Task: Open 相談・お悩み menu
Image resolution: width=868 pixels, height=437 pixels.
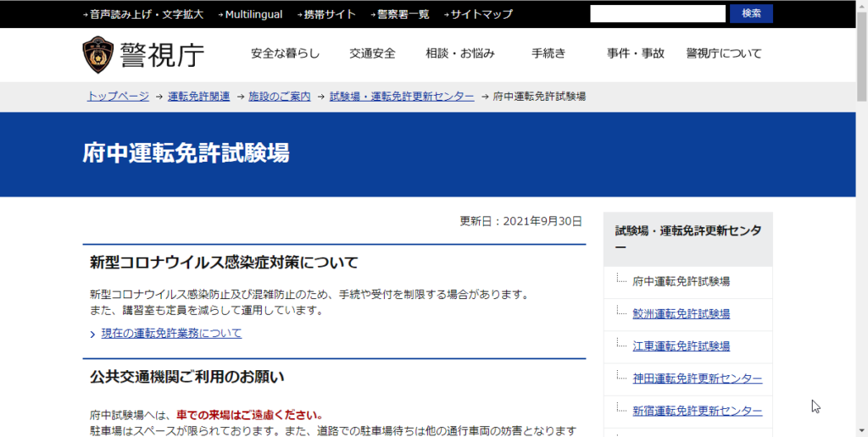Action: [x=460, y=53]
